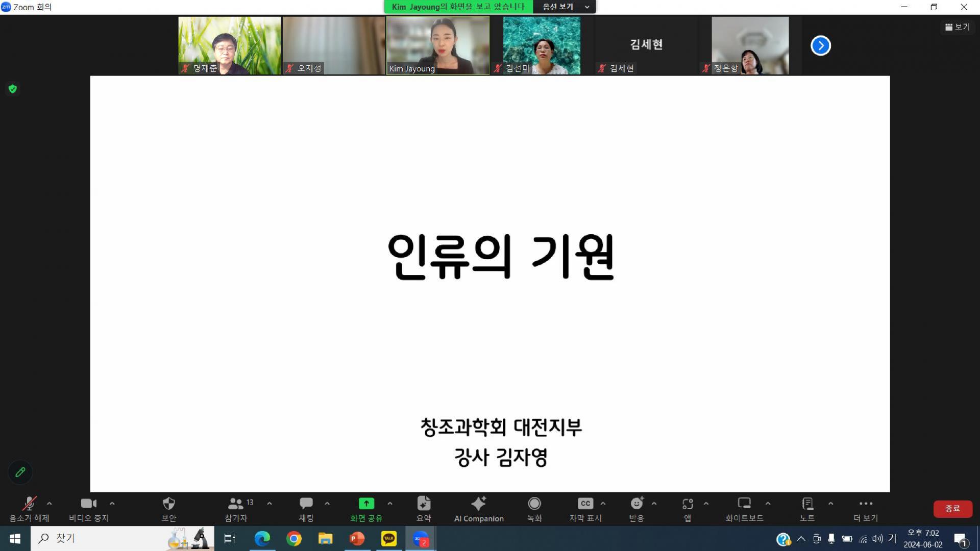
Task: Open the 보기 view menu
Action: 958,27
